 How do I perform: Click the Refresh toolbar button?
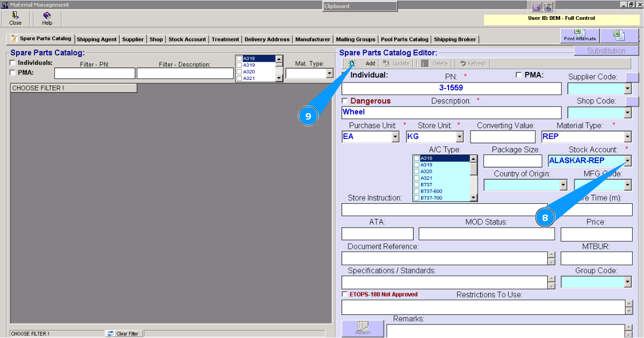473,64
